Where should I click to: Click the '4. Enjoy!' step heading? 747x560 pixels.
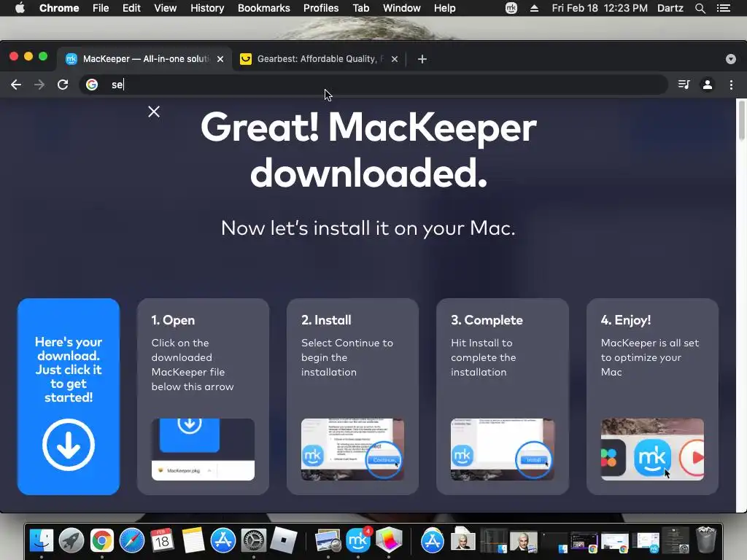click(626, 320)
